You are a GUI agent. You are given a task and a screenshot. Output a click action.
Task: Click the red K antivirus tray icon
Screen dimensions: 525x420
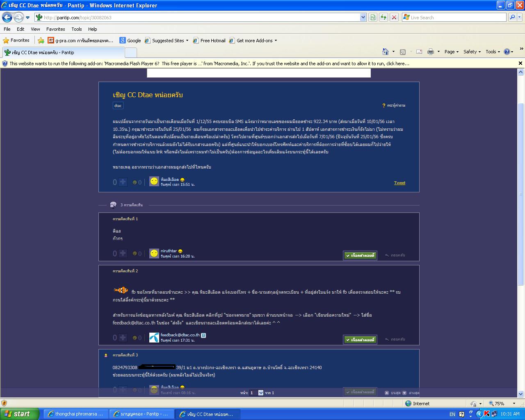click(487, 414)
